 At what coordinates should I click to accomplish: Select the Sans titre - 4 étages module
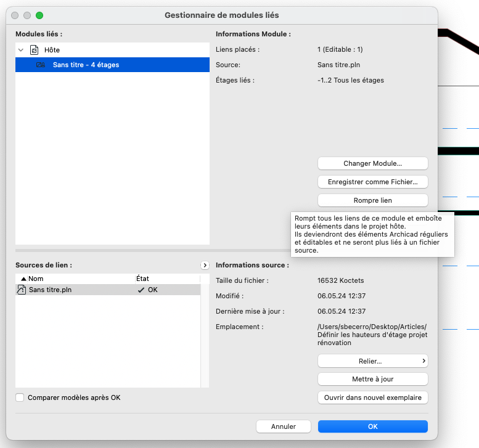(112, 65)
